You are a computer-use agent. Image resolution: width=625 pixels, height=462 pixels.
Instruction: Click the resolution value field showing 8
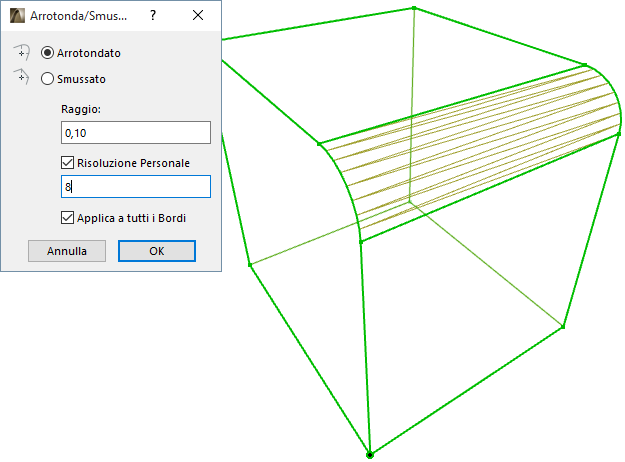[x=136, y=187]
